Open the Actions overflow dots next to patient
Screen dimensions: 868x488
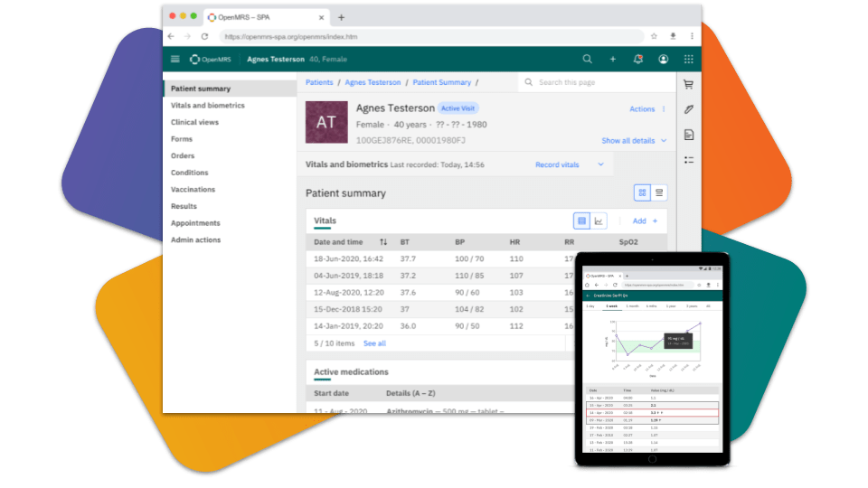(664, 109)
